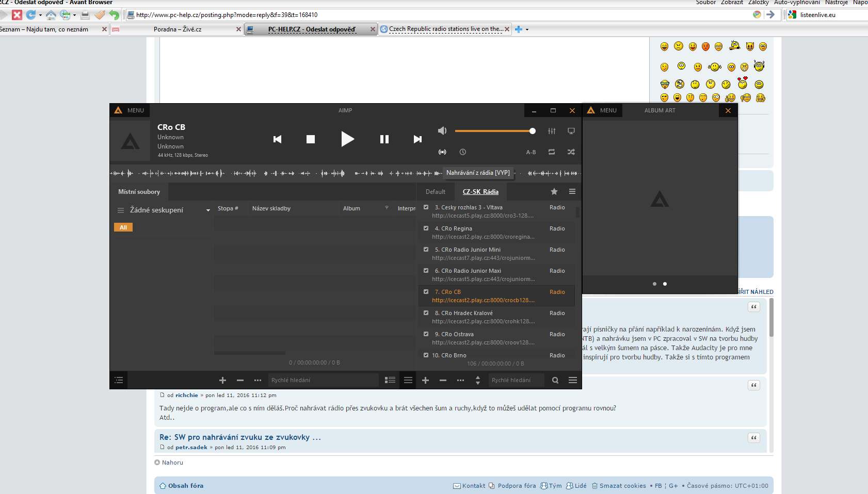Focus library Rychlé hledání search field
868x494 pixels.
[x=323, y=380]
